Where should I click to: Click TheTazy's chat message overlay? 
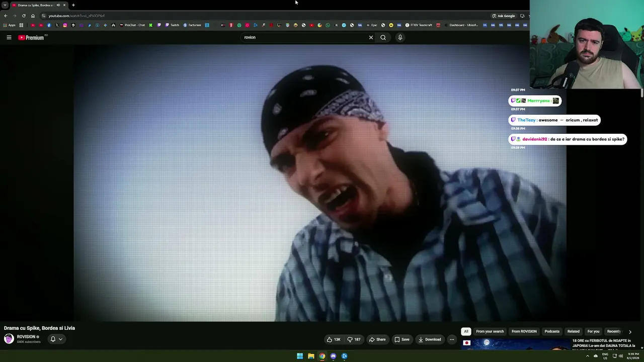tap(554, 120)
